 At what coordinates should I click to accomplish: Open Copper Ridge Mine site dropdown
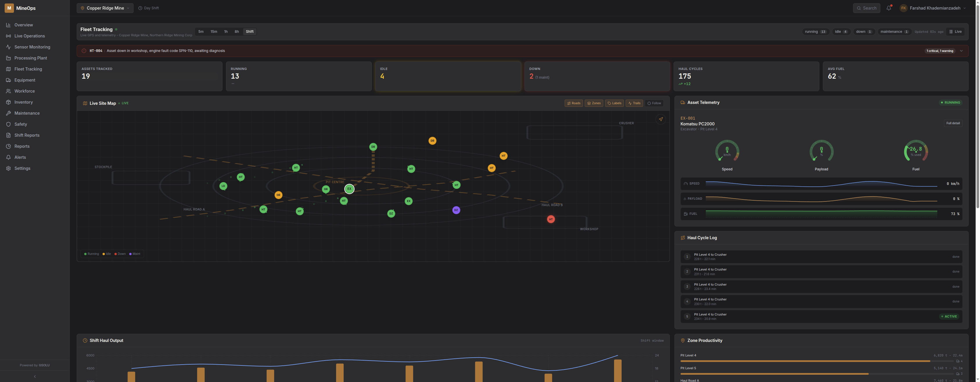[105, 8]
